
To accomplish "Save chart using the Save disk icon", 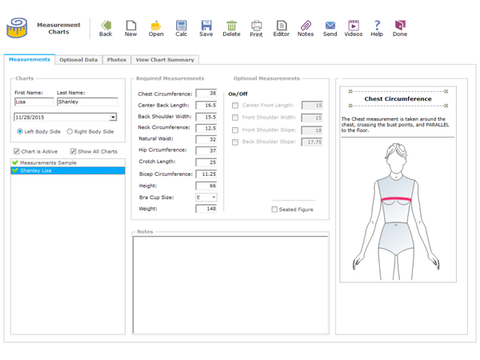I will 206,26.
